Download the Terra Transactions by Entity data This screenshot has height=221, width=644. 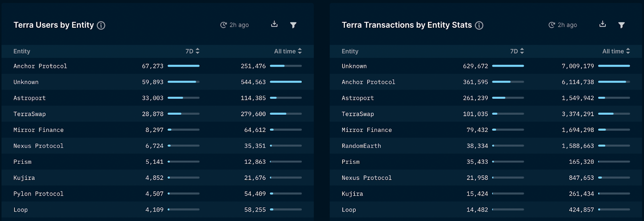point(603,24)
